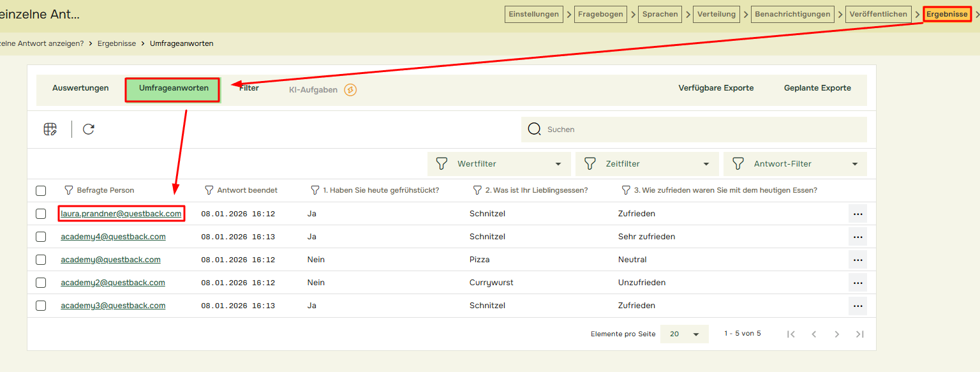Viewport: 980px width, 372px height.
Task: Open the academy4@questback.com response link
Action: coord(113,237)
